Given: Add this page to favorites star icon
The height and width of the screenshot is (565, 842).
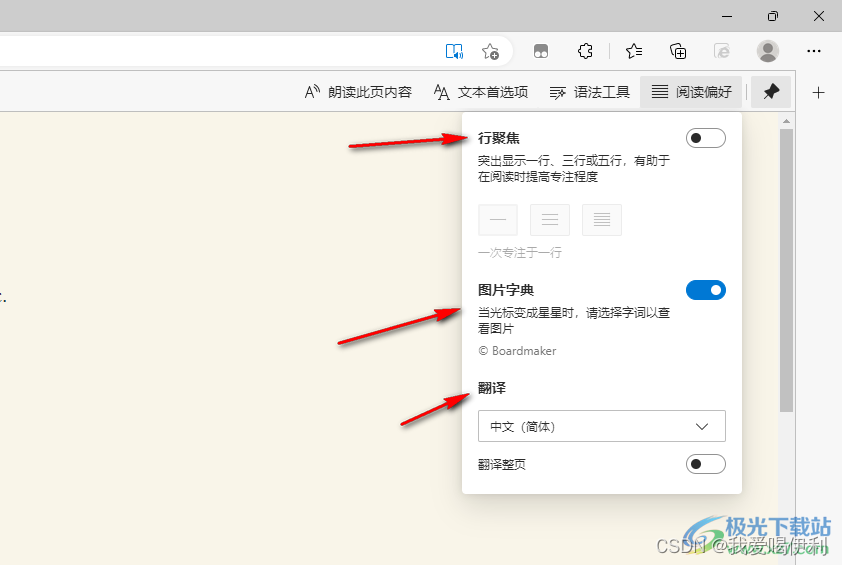Looking at the screenshot, I should (490, 52).
